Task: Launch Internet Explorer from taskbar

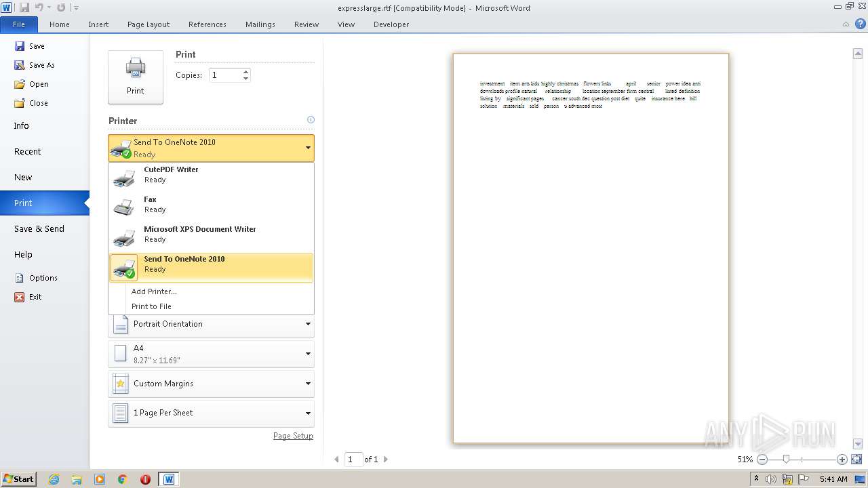Action: [54, 479]
